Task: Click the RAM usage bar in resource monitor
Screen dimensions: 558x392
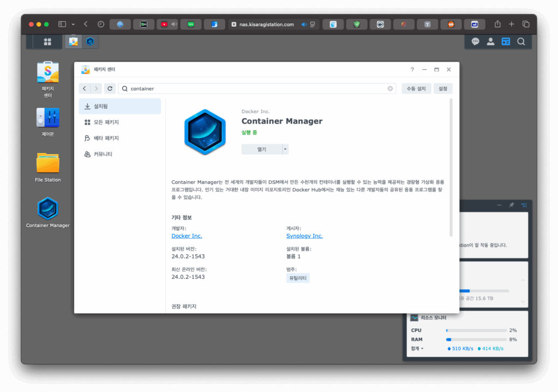Action: [x=476, y=339]
